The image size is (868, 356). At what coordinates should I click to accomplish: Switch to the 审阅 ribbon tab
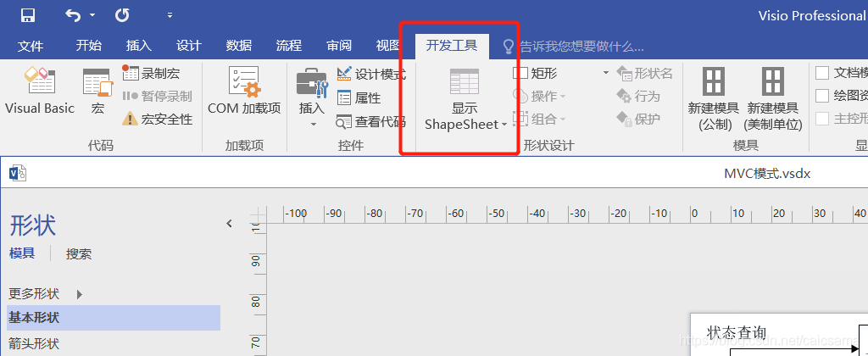tap(339, 46)
